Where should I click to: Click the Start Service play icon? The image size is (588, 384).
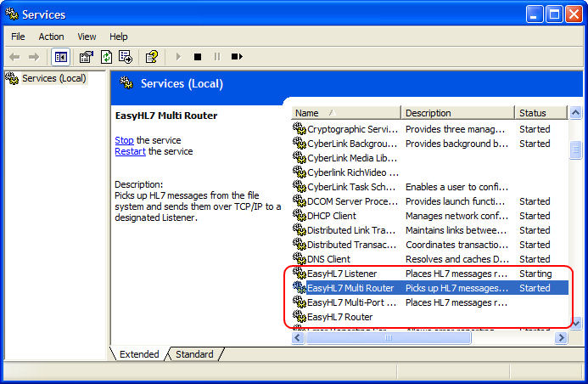tap(178, 57)
